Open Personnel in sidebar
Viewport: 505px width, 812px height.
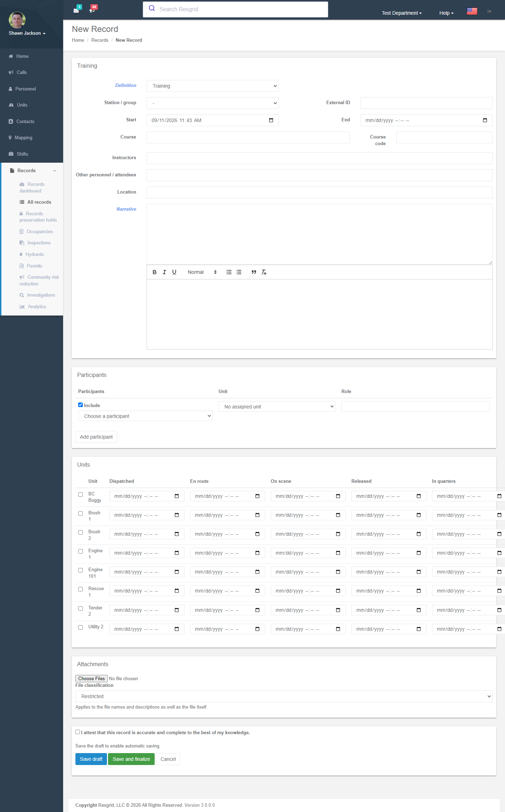tap(32, 89)
